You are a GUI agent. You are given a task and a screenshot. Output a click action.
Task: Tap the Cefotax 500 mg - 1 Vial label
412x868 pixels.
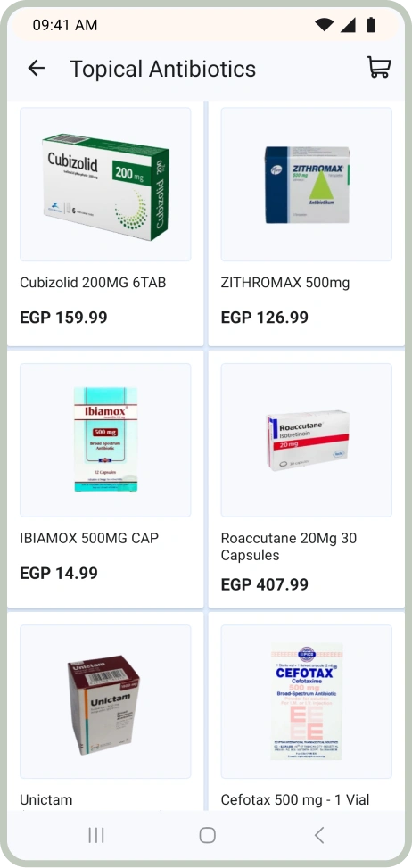(295, 800)
